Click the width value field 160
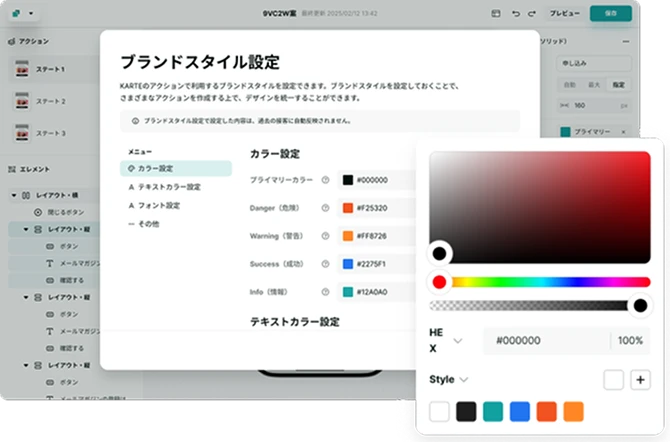 tap(594, 105)
